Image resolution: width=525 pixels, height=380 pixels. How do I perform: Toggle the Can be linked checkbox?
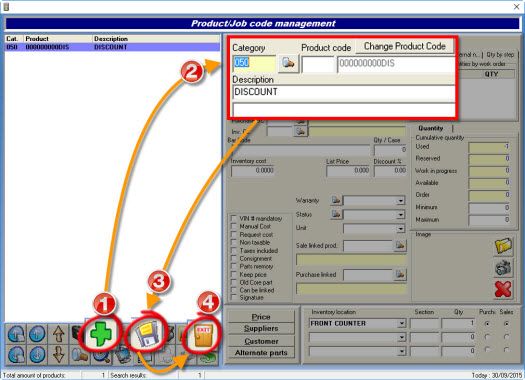click(x=234, y=290)
